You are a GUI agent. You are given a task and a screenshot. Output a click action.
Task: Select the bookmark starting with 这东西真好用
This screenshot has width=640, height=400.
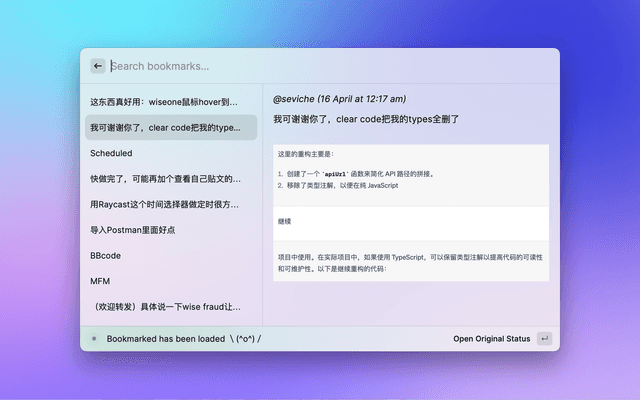(x=166, y=101)
